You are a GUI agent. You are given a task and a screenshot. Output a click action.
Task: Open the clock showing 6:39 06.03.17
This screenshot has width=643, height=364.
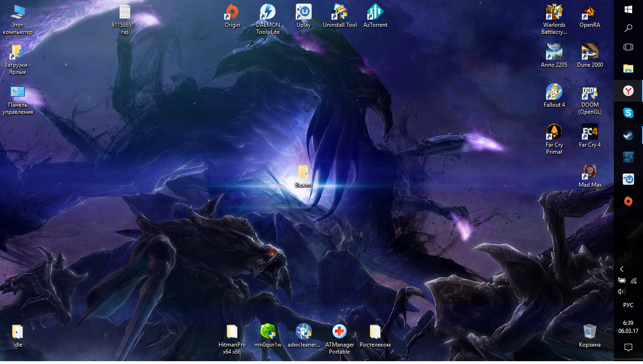[x=628, y=327]
